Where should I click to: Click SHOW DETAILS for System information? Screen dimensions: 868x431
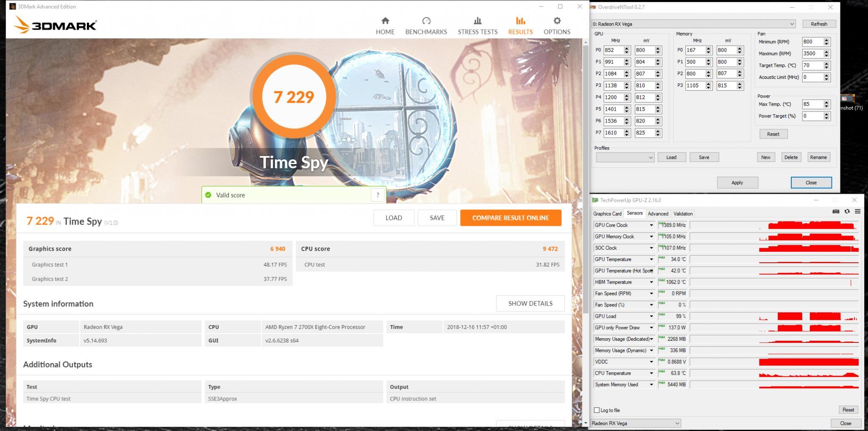pyautogui.click(x=530, y=303)
